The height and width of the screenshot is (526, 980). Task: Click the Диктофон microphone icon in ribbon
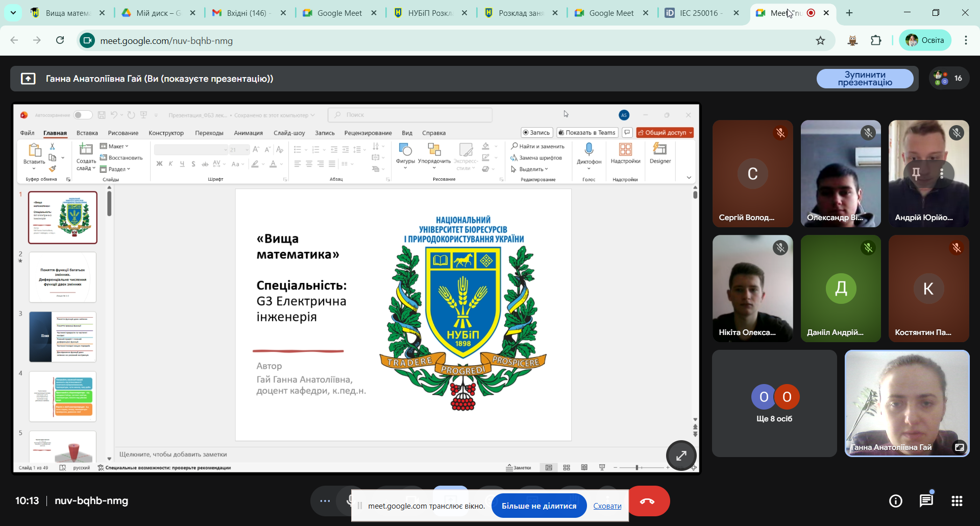point(589,150)
